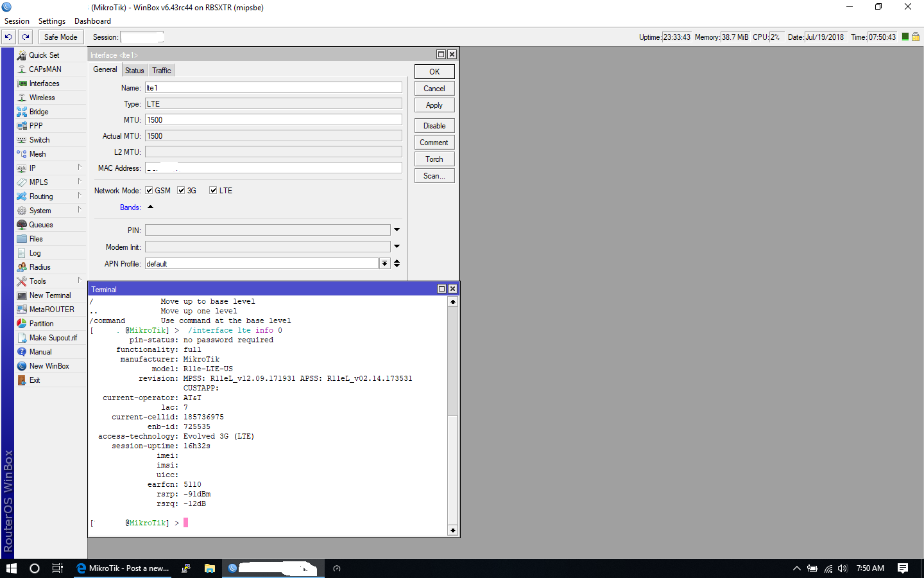Open File Explorer from taskbar
The image size is (924, 578).
point(209,568)
